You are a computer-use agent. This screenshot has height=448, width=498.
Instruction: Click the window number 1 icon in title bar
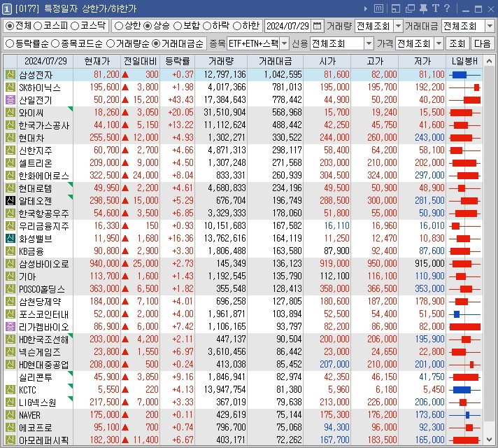pos(7,9)
